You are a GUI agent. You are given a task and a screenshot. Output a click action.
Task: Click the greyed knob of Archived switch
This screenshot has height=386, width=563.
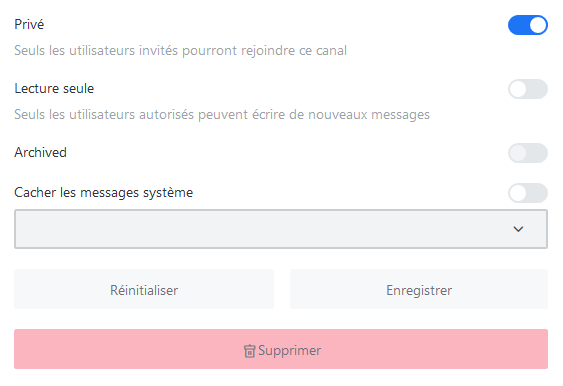coord(518,153)
